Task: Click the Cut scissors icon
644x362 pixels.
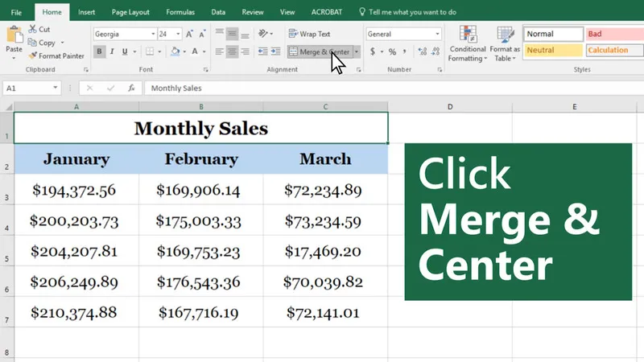Action: pos(32,29)
